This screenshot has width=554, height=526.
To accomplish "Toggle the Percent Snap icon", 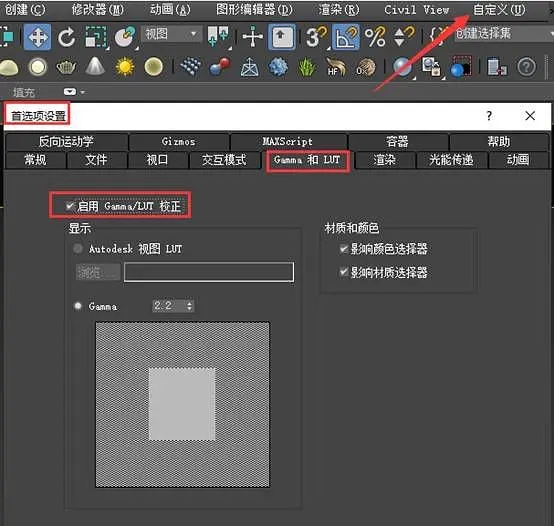I will (x=375, y=37).
